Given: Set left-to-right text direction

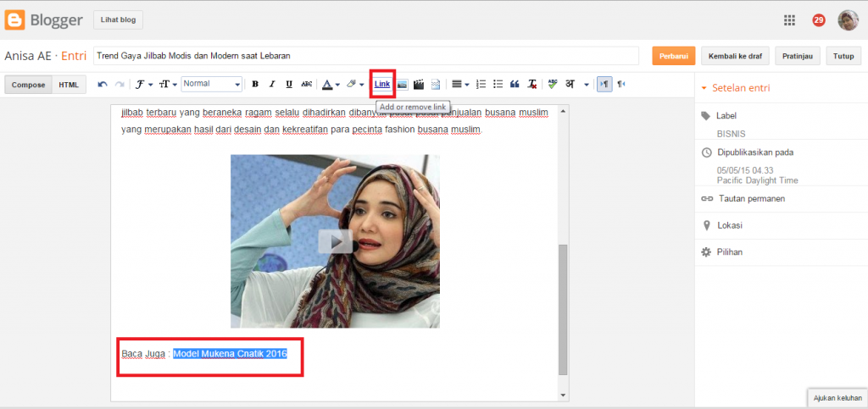Looking at the screenshot, I should pos(604,84).
